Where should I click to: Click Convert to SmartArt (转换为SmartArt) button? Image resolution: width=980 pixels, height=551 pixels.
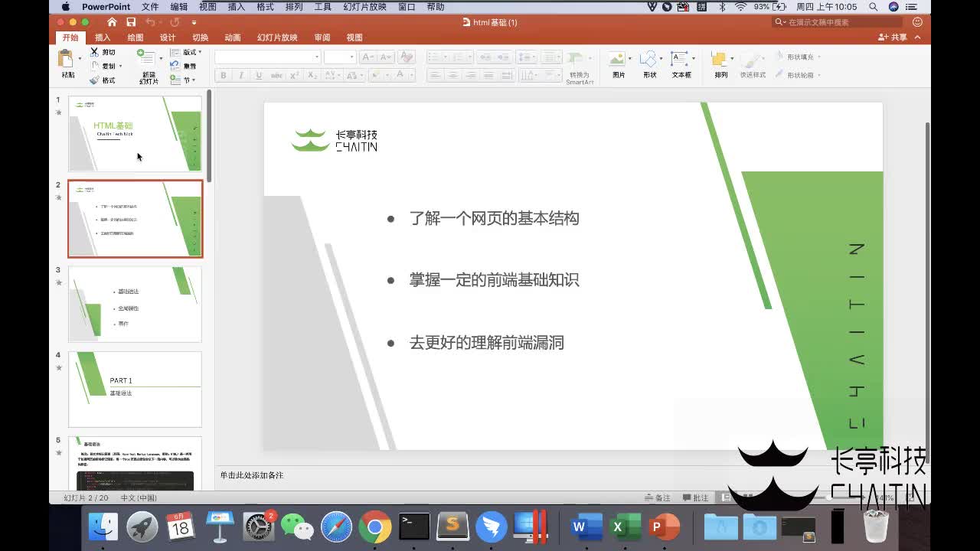point(580,67)
